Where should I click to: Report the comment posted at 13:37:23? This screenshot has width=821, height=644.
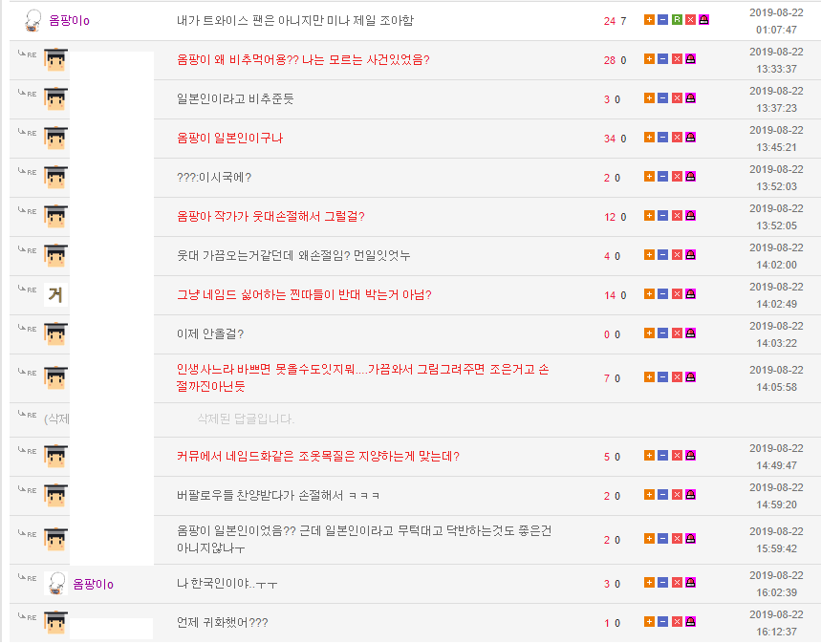pos(690,98)
